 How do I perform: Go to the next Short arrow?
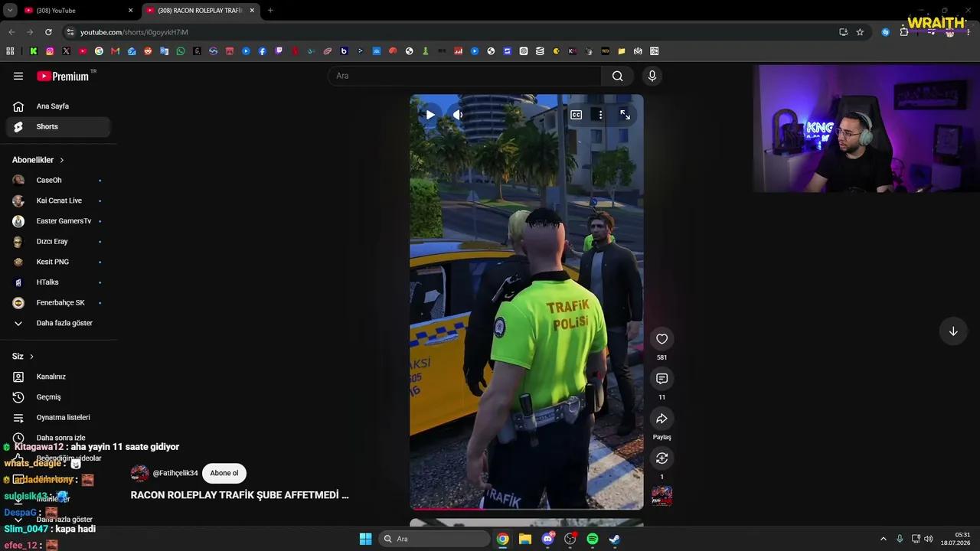tap(953, 331)
